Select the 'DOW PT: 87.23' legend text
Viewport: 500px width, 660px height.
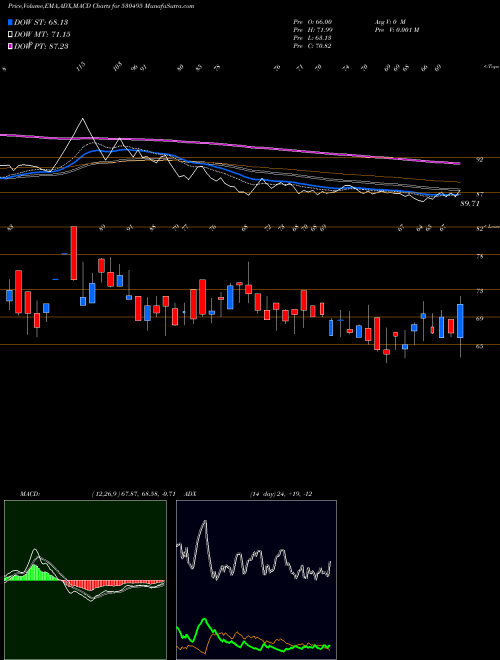pos(41,46)
